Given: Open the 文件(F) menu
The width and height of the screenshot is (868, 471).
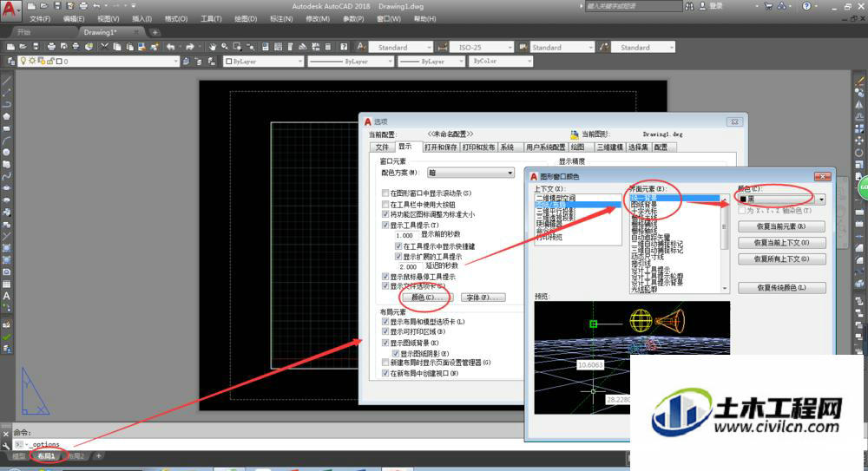Looking at the screenshot, I should (x=40, y=19).
